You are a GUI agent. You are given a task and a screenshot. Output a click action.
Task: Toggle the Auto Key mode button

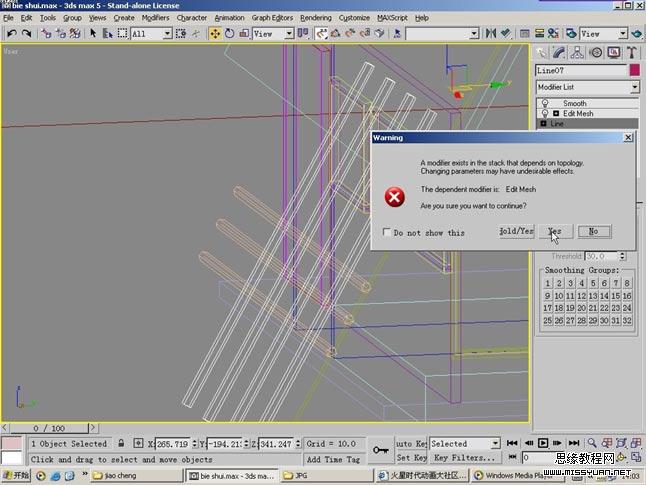411,443
